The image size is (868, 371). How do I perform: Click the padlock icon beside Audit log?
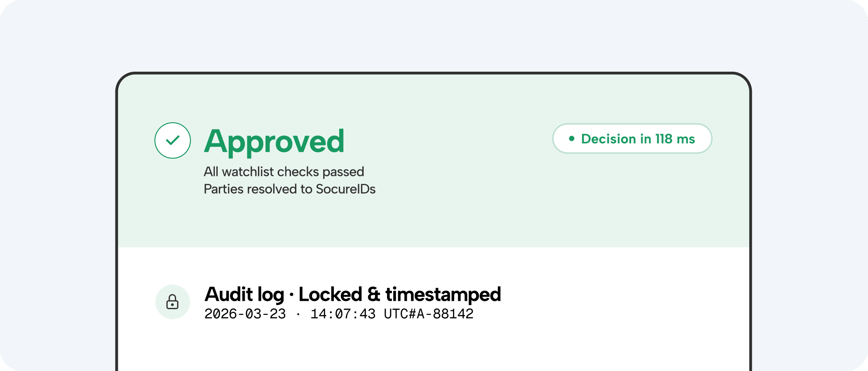(x=172, y=302)
